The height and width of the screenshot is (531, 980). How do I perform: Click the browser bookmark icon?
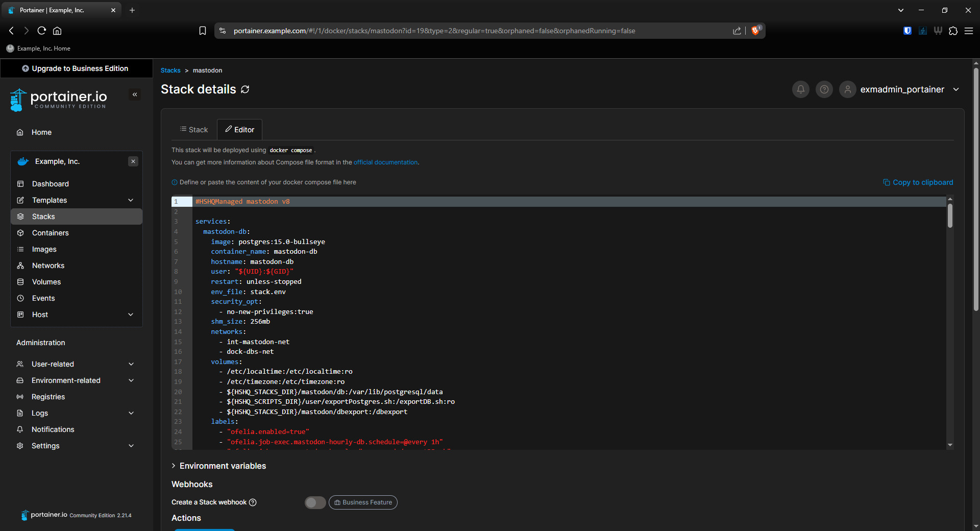(x=203, y=31)
